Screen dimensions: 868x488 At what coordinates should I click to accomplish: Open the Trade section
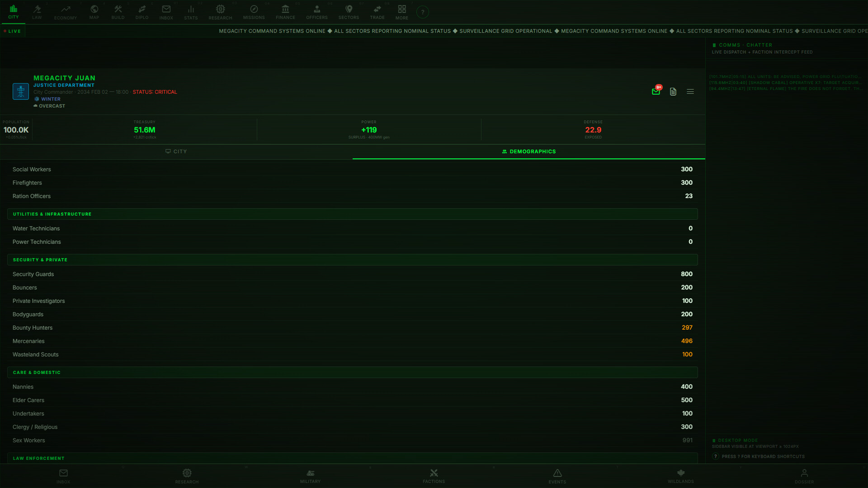point(377,12)
